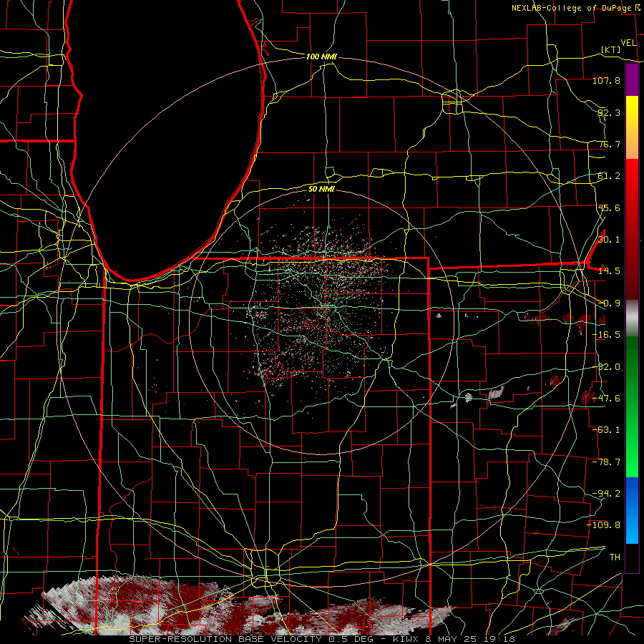Select the 92.3 velocity scale label

(x=609, y=112)
